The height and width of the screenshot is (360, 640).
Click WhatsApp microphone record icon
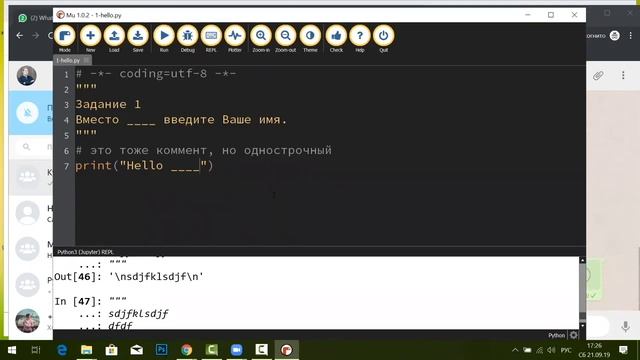coord(625,326)
